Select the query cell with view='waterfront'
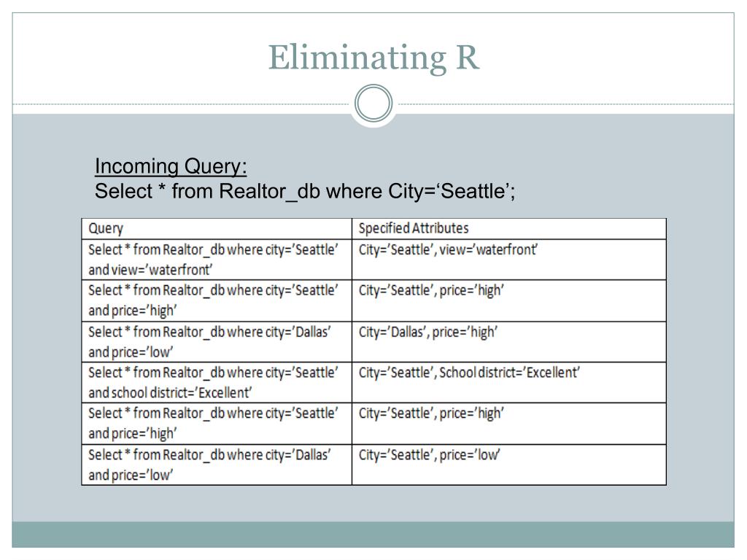Viewport: 747px width, 560px height. tap(217, 260)
